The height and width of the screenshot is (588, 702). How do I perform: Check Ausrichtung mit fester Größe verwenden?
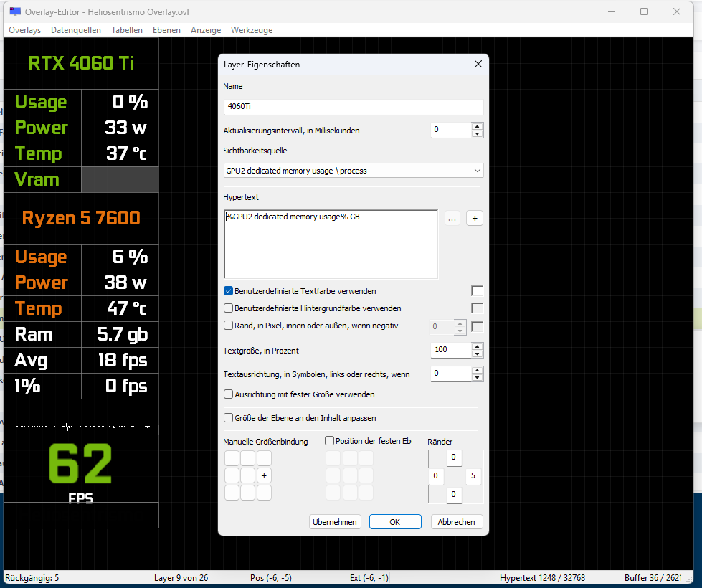coord(228,394)
